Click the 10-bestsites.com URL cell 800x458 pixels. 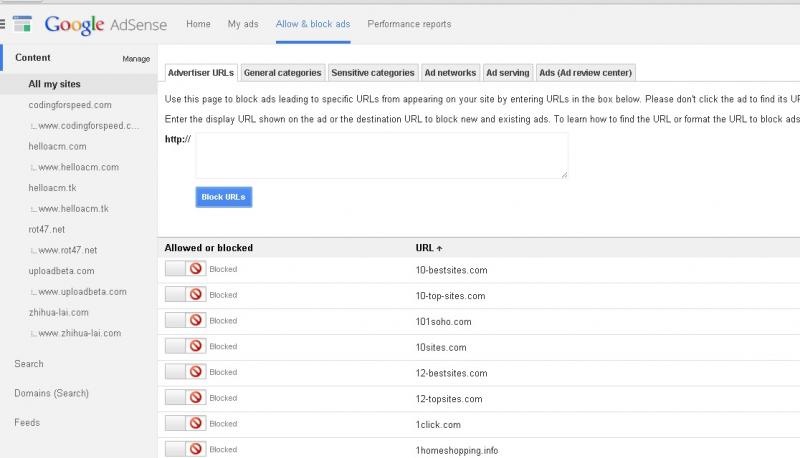(452, 270)
